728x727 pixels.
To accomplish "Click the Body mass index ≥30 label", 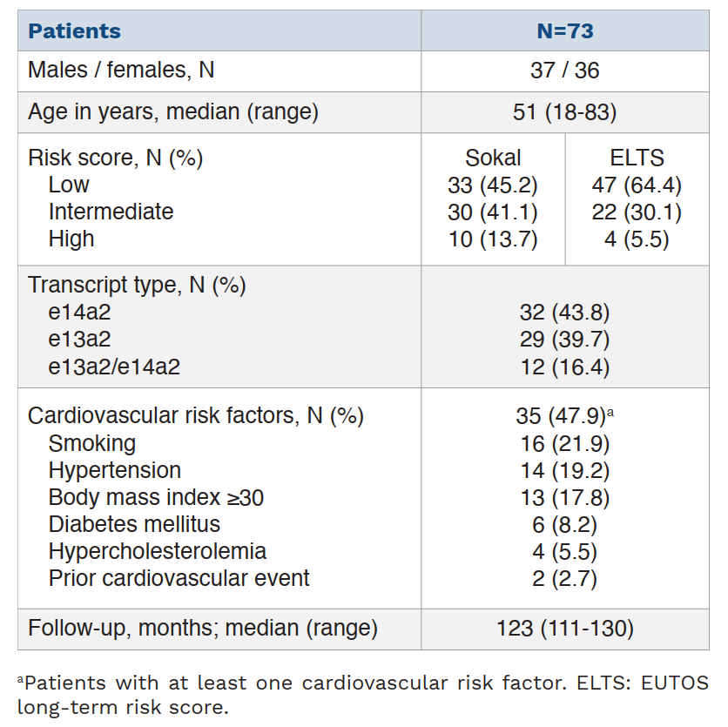I will [157, 497].
